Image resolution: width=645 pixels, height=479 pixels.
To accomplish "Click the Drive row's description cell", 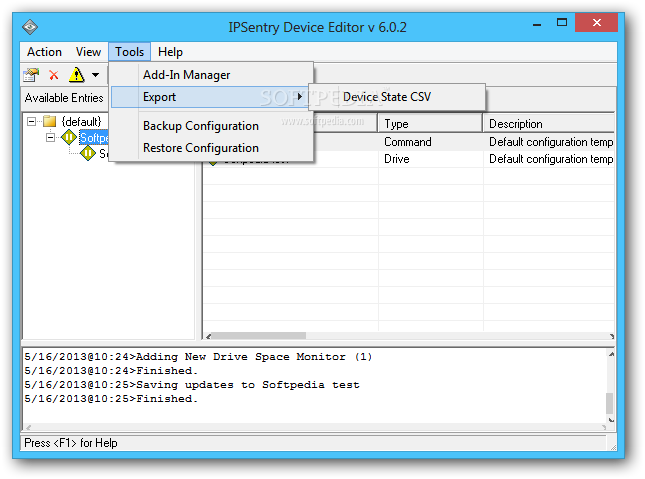I will 550,159.
